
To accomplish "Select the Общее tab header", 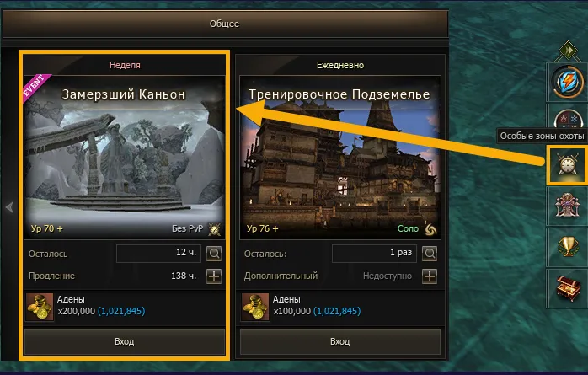I will (x=225, y=24).
